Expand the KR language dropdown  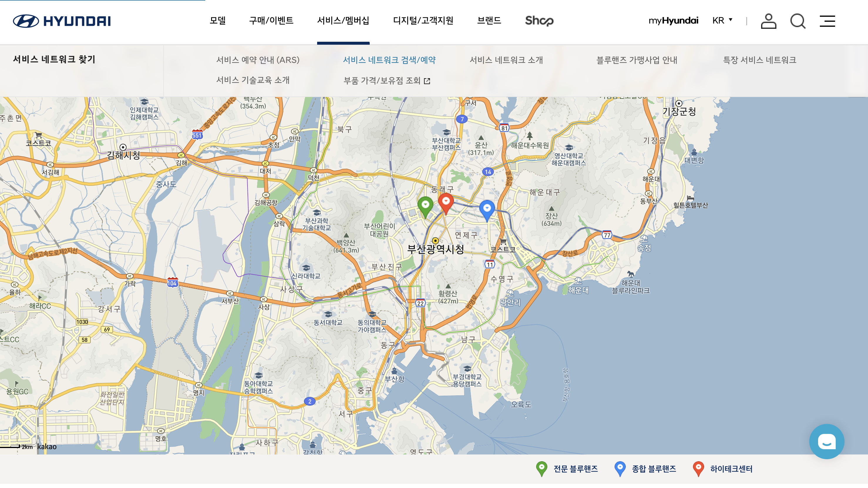click(722, 21)
